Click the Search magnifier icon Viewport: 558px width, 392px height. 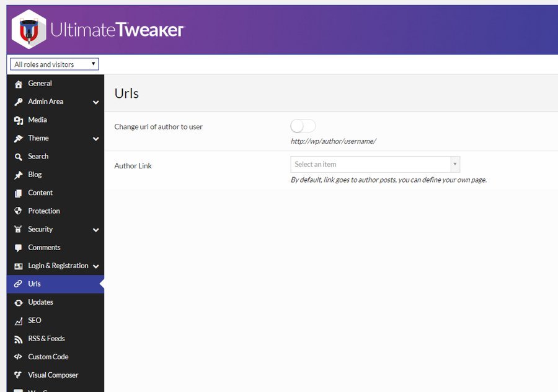pos(19,157)
